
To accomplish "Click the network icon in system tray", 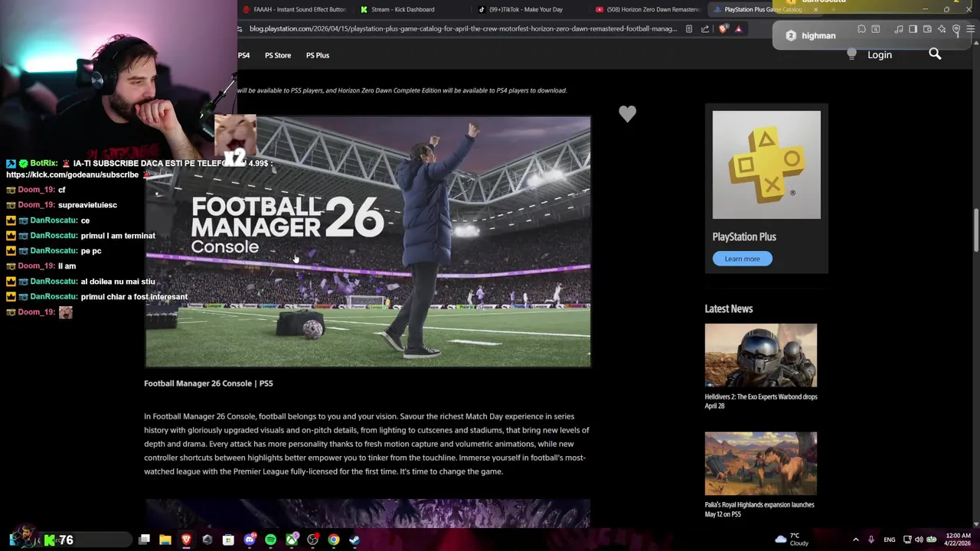I will [x=907, y=540].
